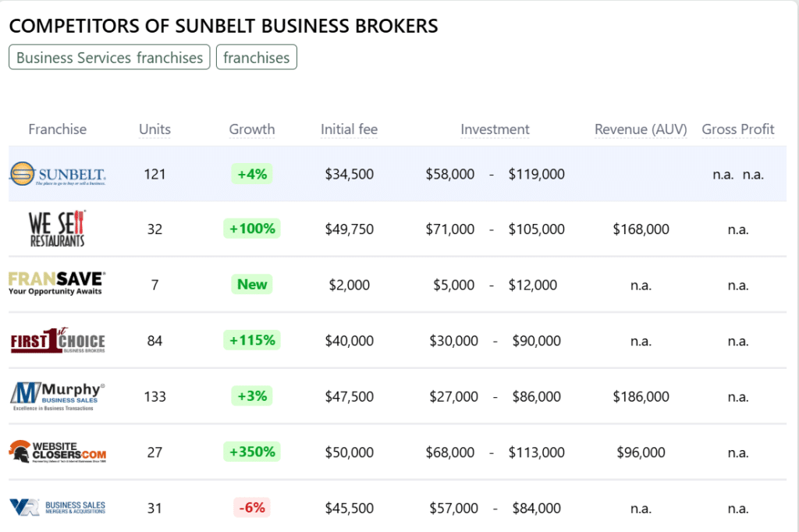Click the $68,000 minimum investment

(450, 452)
